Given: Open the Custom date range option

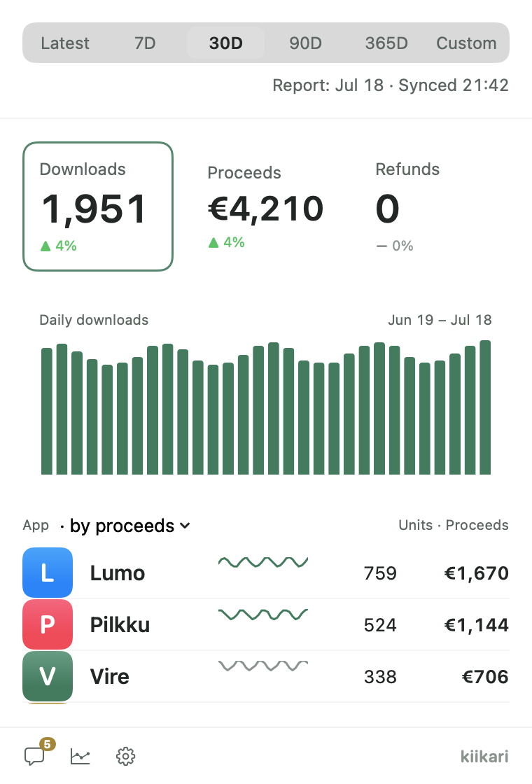Looking at the screenshot, I should tap(466, 43).
